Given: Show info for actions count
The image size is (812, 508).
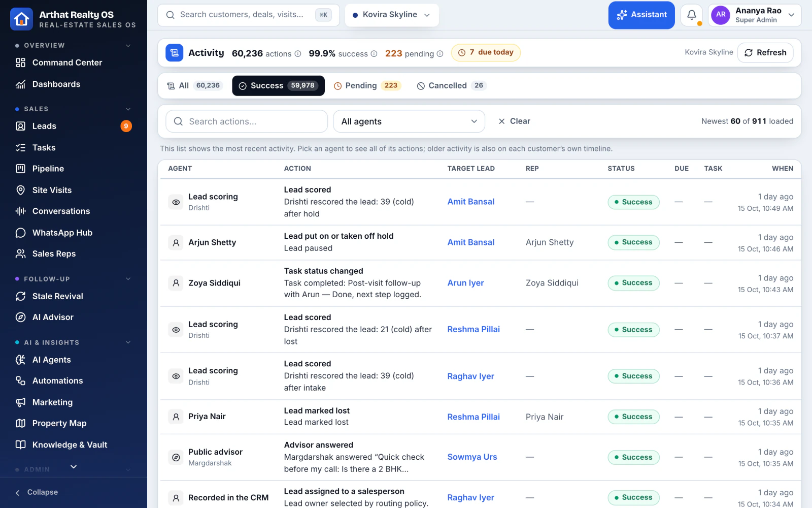Looking at the screenshot, I should [298, 54].
